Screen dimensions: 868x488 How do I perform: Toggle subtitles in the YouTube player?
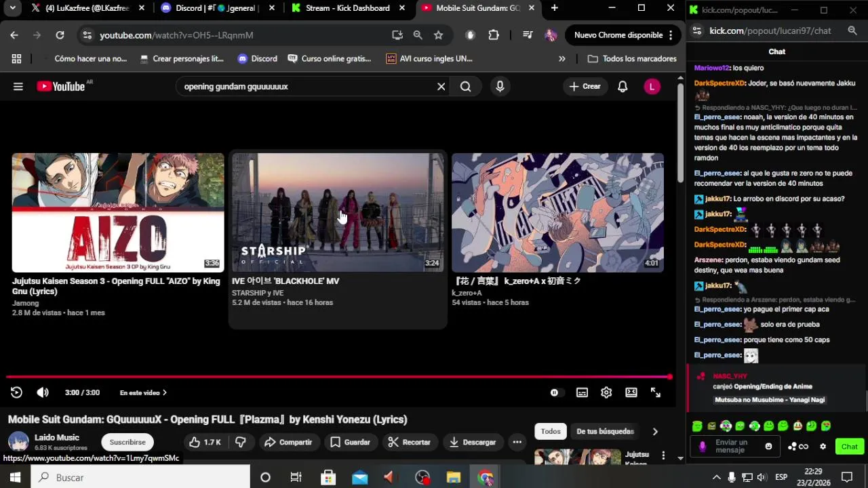[x=582, y=392]
